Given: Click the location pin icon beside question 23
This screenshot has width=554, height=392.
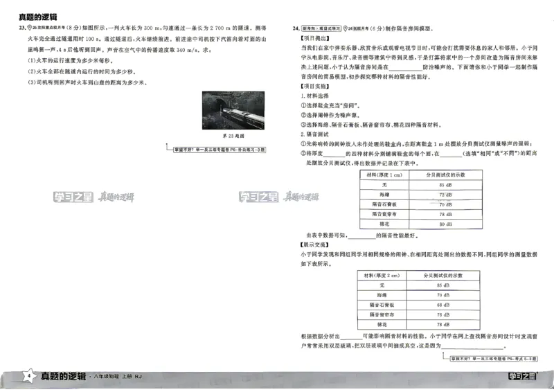Looking at the screenshot, I should click(30, 28).
